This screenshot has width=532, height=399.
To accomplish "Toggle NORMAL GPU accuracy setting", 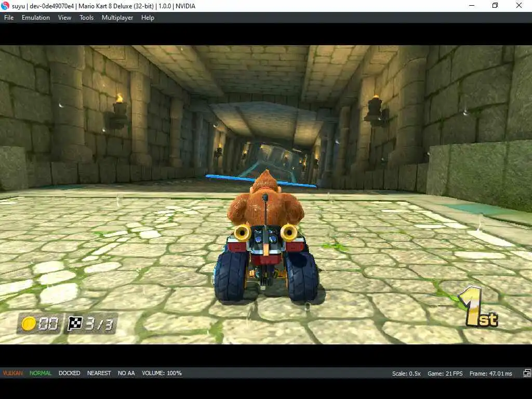I will click(41, 373).
